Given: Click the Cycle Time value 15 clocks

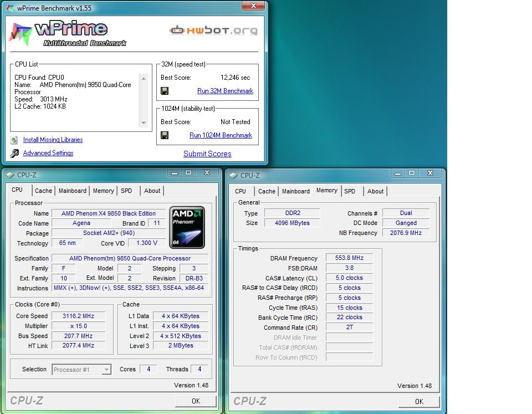Looking at the screenshot, I should (350, 308).
